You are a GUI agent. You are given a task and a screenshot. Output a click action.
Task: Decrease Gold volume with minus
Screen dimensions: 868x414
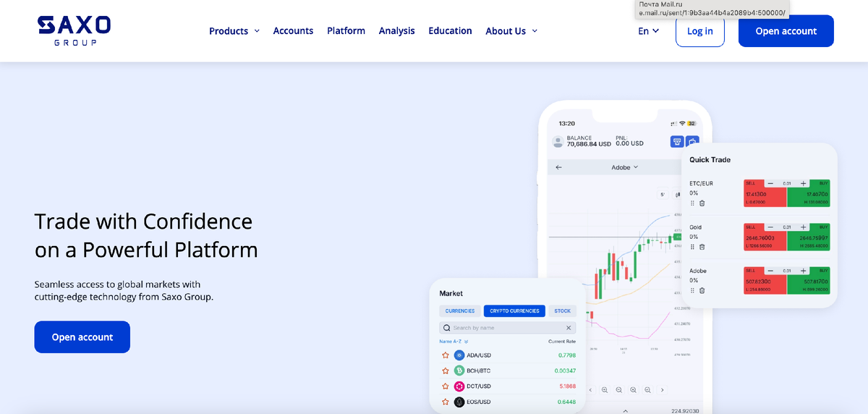click(770, 227)
